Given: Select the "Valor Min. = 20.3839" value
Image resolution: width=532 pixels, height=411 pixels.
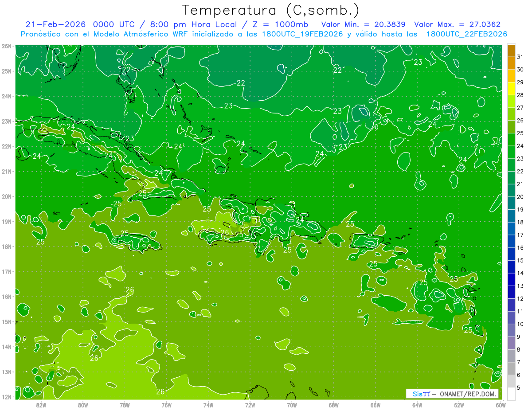Looking at the screenshot, I should pos(363,24).
